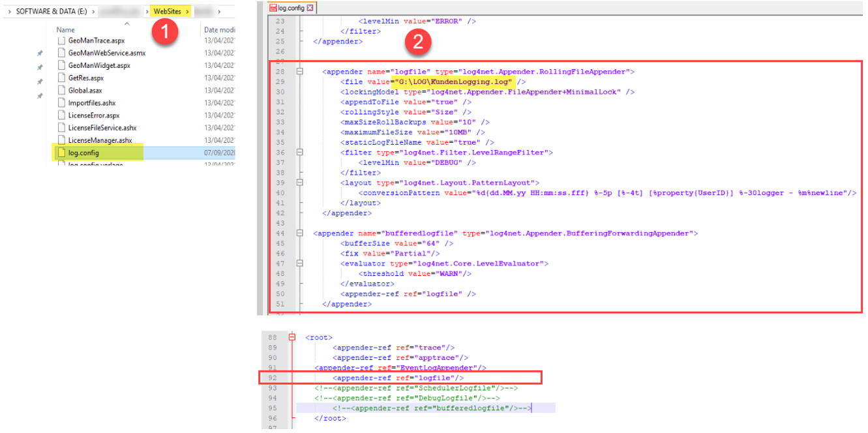Select the yellow log.config file icon

(x=61, y=152)
